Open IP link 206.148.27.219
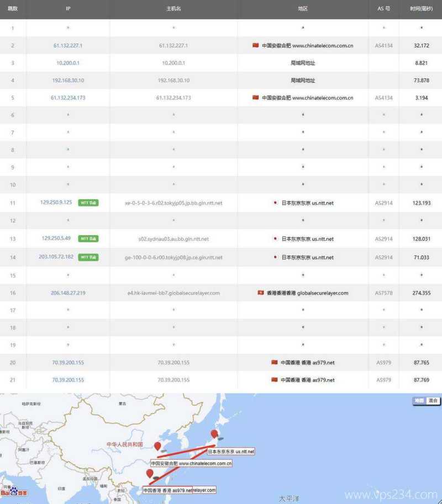 [68, 293]
